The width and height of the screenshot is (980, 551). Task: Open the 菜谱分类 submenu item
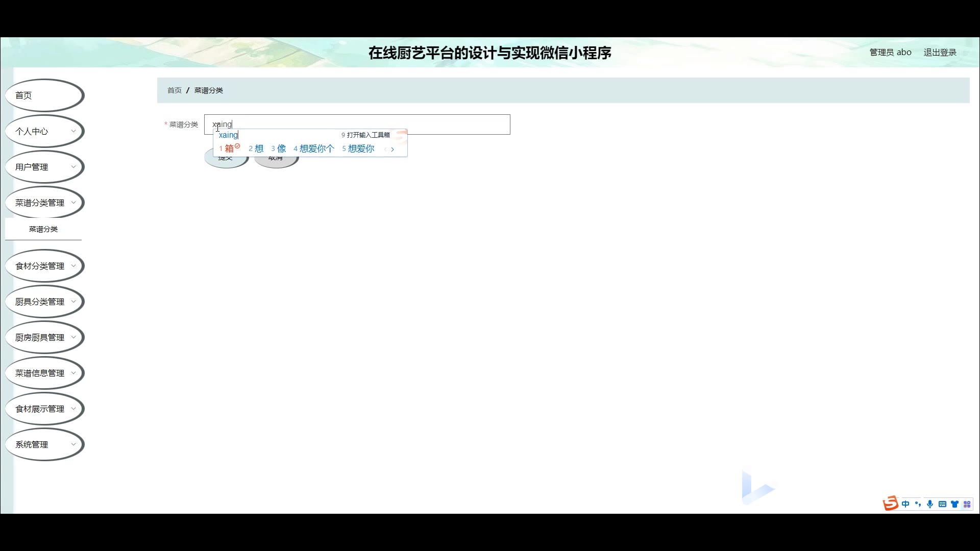tap(43, 229)
